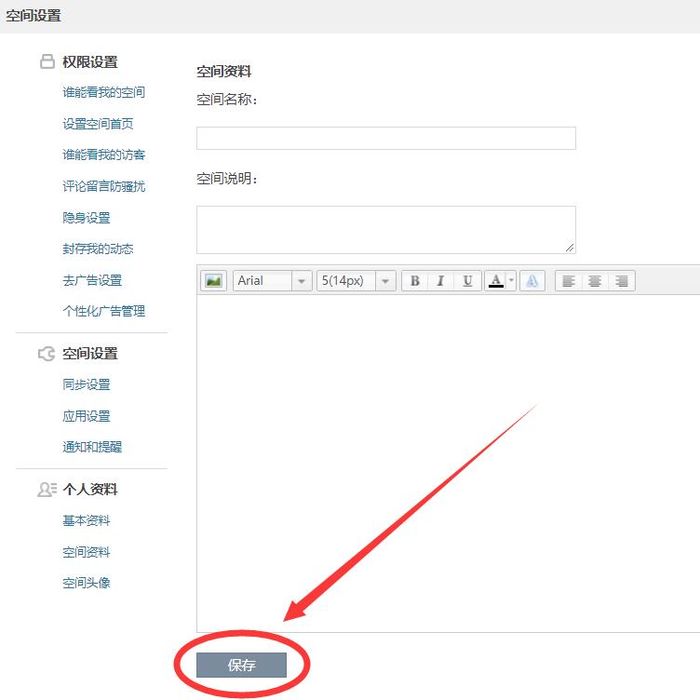This screenshot has width=700, height=700.
Task: Toggle bold formatting in editor toolbar
Action: click(415, 281)
